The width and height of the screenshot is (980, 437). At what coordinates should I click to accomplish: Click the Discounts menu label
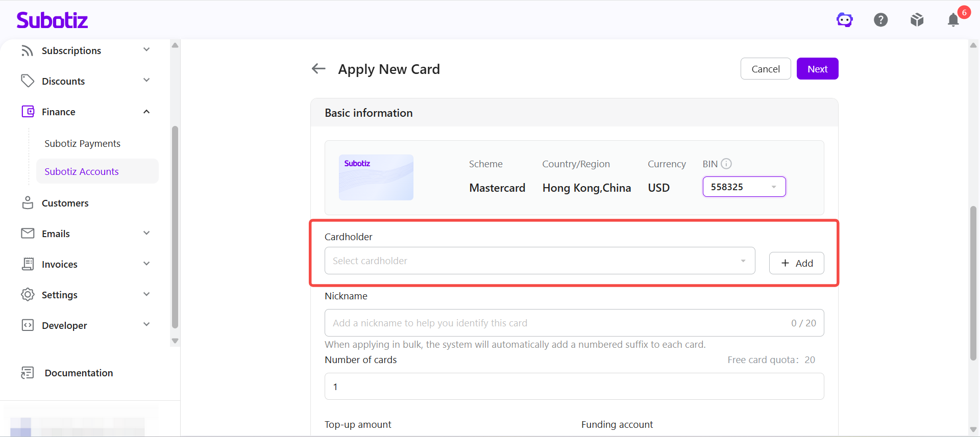pos(63,81)
